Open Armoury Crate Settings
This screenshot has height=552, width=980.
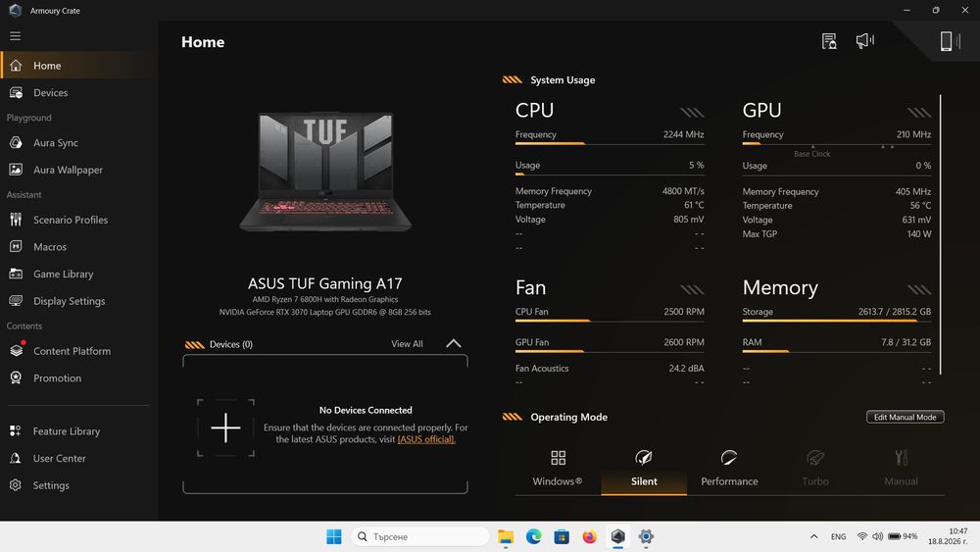click(78, 485)
